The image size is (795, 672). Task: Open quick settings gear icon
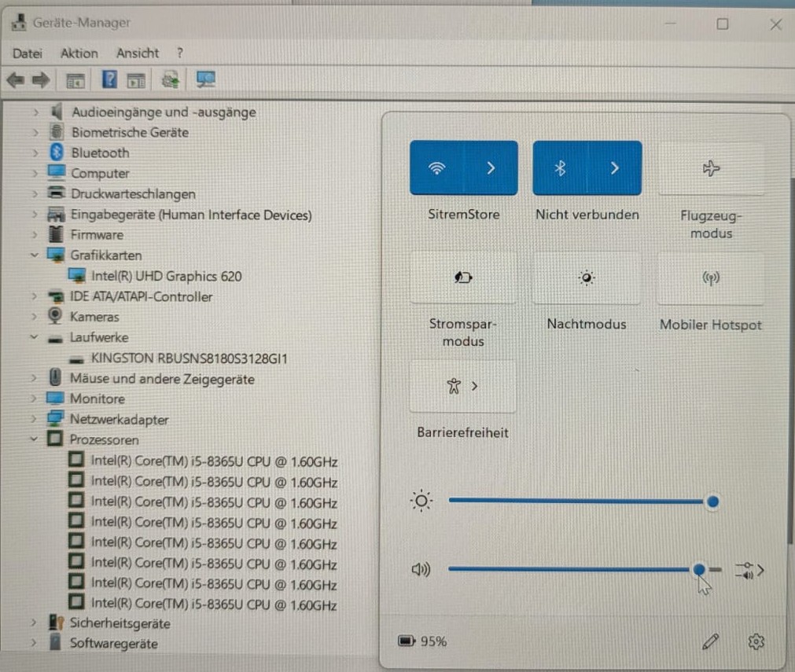(x=756, y=641)
